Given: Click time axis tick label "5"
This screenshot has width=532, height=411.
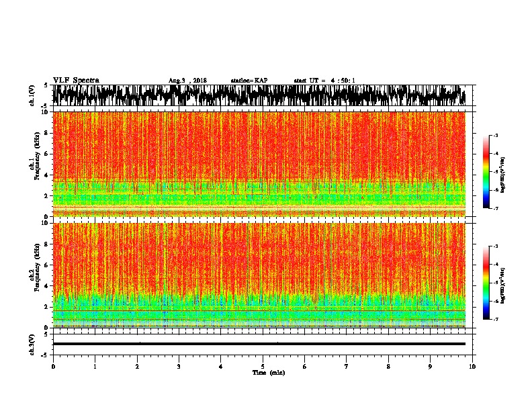Looking at the screenshot, I should (263, 367).
